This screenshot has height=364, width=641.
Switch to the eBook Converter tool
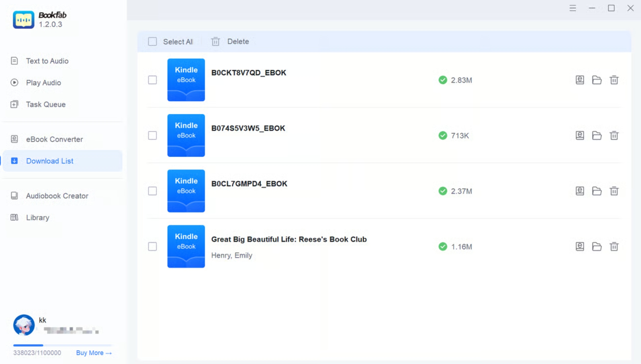pyautogui.click(x=54, y=139)
